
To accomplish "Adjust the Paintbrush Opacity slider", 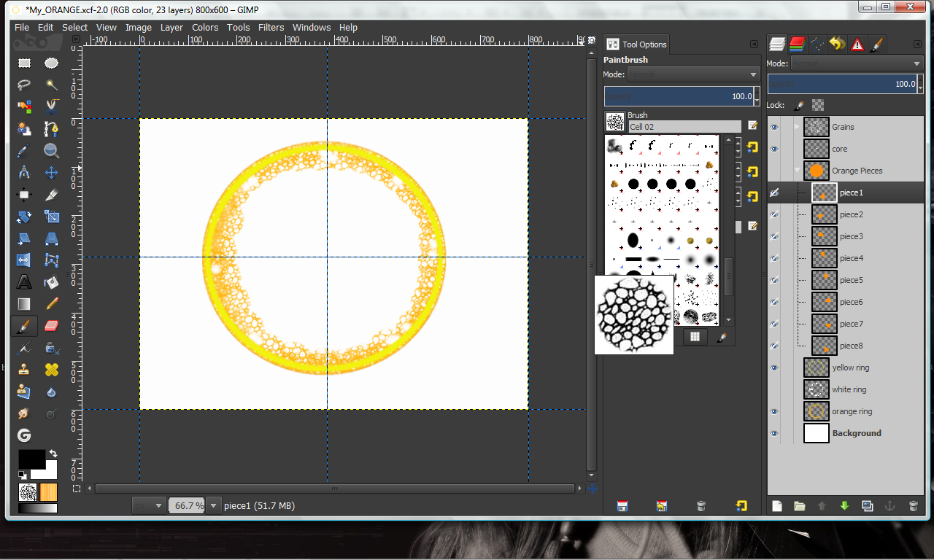I will click(679, 96).
